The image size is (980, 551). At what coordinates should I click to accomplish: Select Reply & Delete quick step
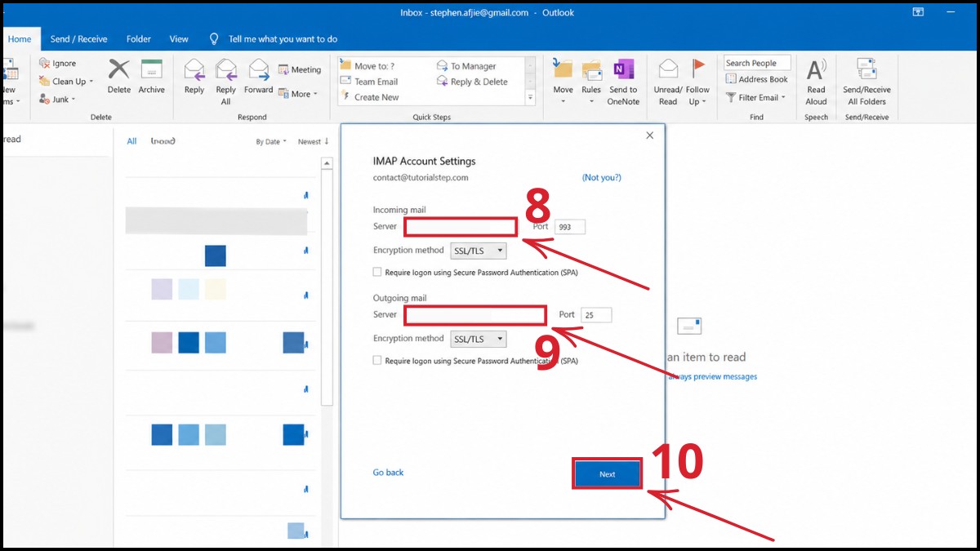473,82
